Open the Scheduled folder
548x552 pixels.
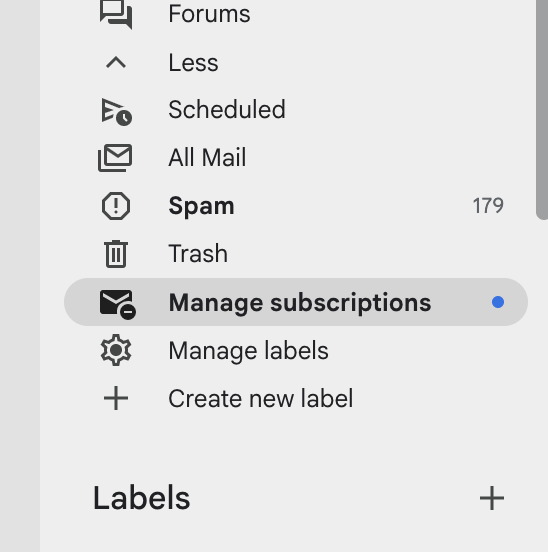pos(296,110)
